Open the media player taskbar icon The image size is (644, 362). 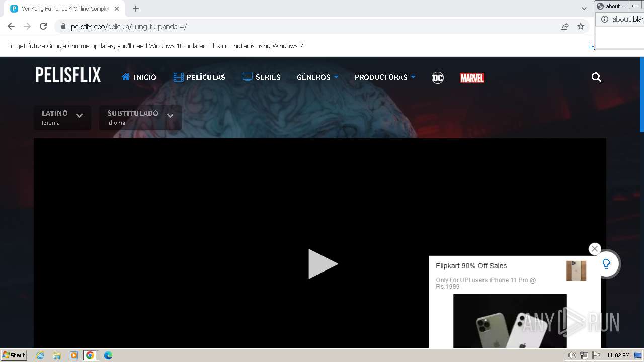(73, 355)
